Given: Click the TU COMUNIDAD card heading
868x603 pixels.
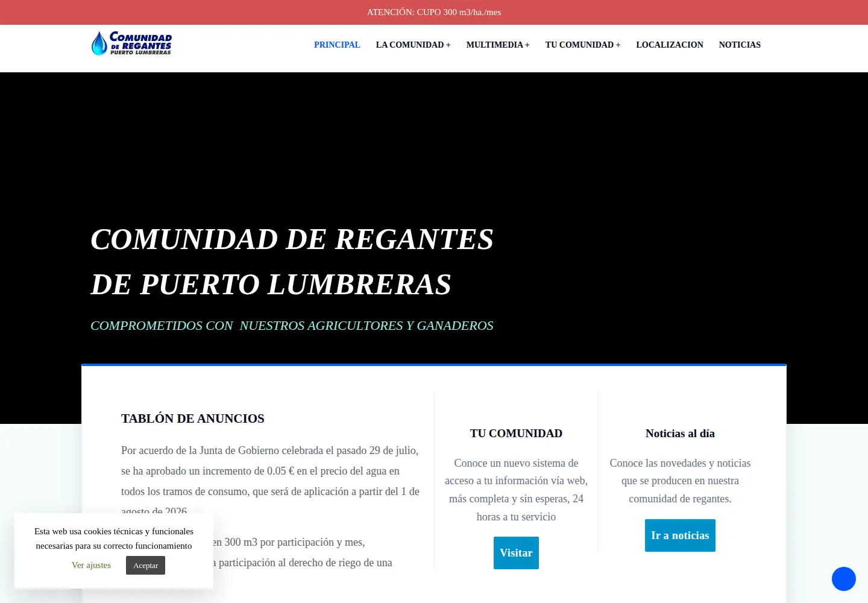Looking at the screenshot, I should coord(516,434).
